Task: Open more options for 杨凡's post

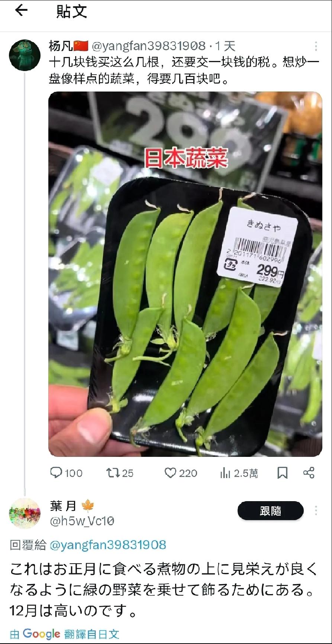Action: tap(316, 46)
